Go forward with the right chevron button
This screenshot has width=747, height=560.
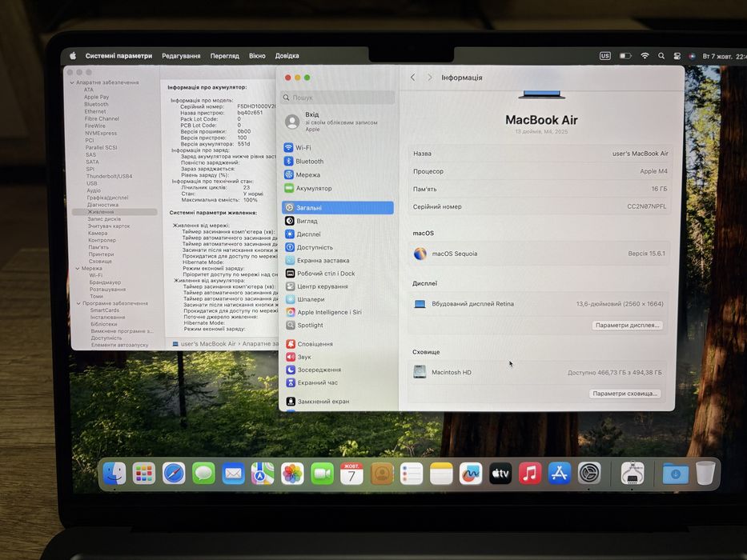click(x=430, y=77)
